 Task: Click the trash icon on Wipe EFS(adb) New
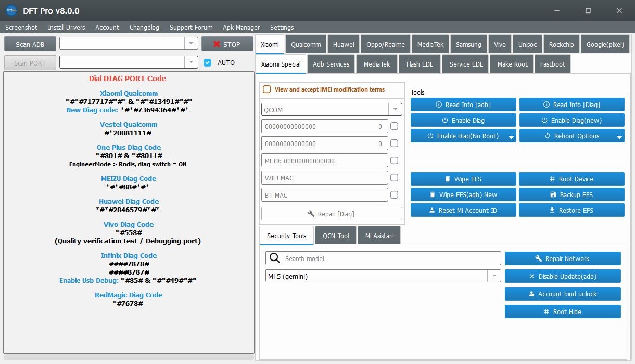433,194
